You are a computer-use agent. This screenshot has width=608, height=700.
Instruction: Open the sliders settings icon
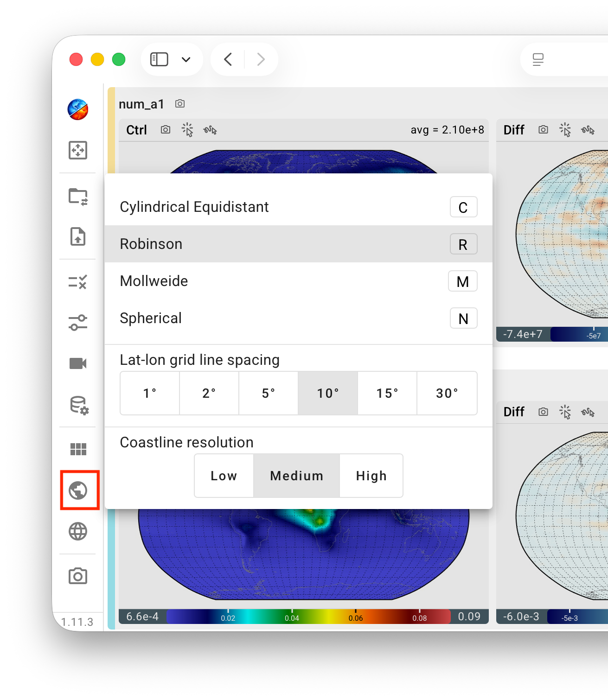pos(78,323)
